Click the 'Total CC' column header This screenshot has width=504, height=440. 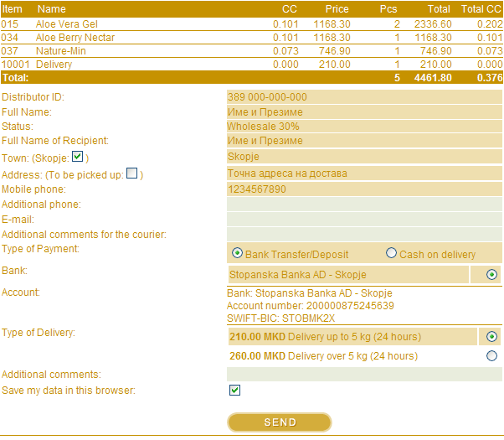point(481,9)
